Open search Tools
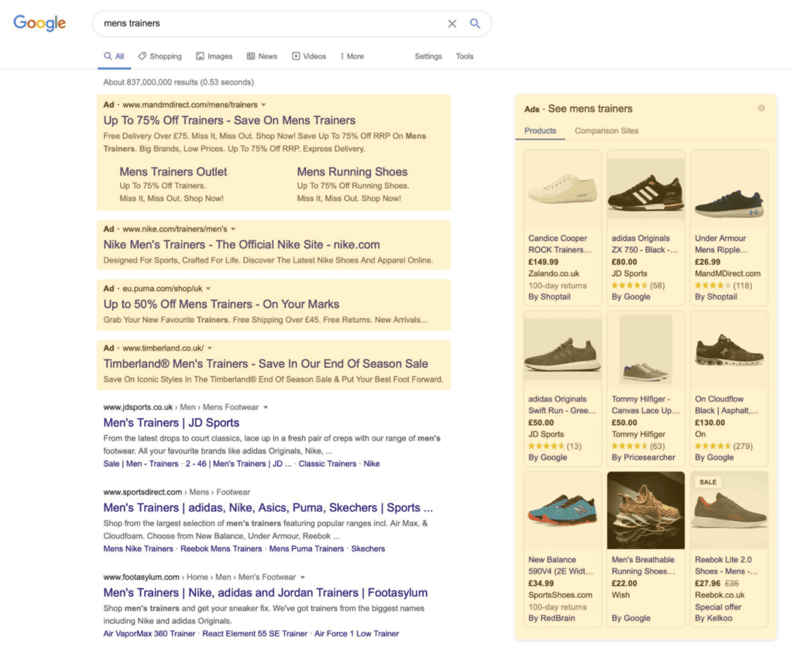Viewport: 793px width, 672px height. point(465,56)
